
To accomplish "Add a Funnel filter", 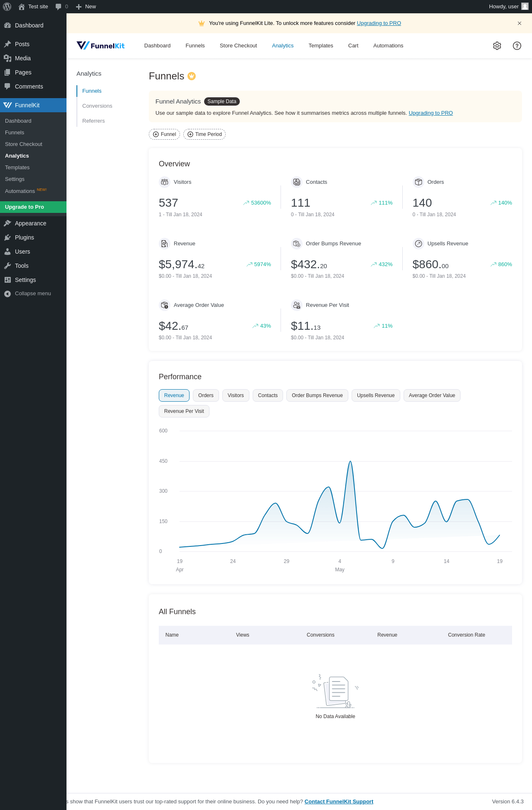I will [165, 134].
